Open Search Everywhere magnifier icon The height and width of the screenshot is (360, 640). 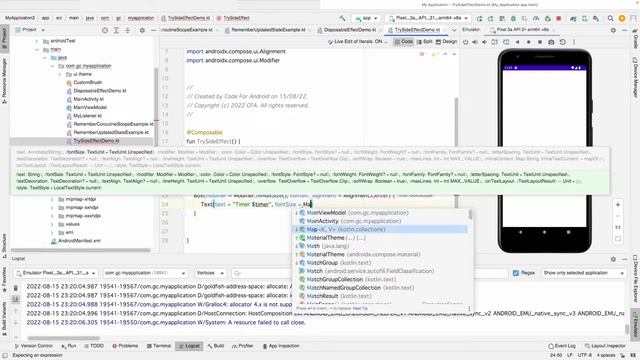pyautogui.click(x=611, y=18)
